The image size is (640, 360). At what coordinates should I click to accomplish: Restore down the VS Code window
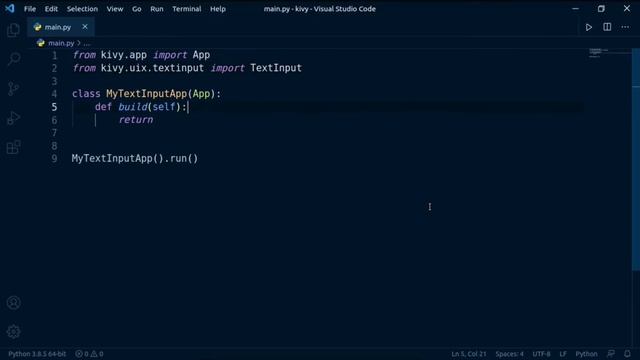pyautogui.click(x=601, y=9)
